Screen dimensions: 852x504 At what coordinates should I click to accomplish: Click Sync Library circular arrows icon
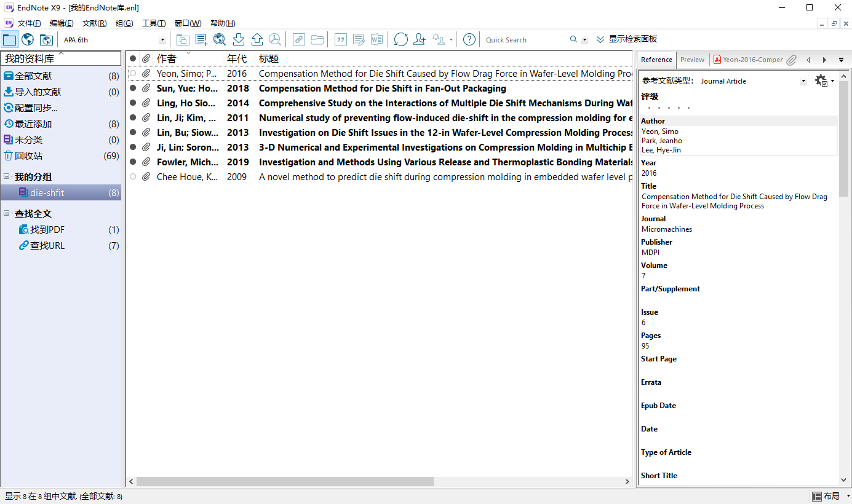tap(401, 40)
